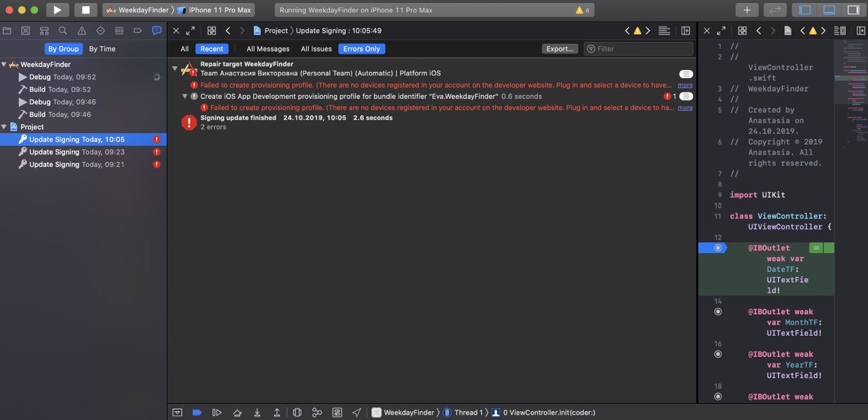Select Build Today, 09:46 report
The height and width of the screenshot is (420, 868).
(x=60, y=115)
